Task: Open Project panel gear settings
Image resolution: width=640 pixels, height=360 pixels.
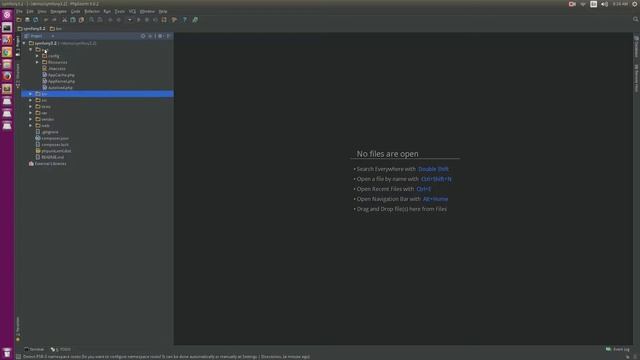Action: (160, 36)
